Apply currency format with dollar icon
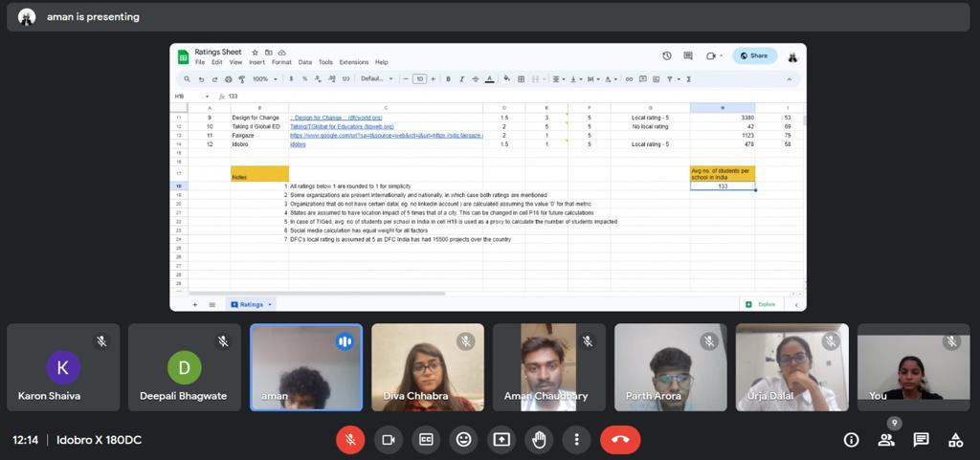The height and width of the screenshot is (460, 980). (x=291, y=79)
